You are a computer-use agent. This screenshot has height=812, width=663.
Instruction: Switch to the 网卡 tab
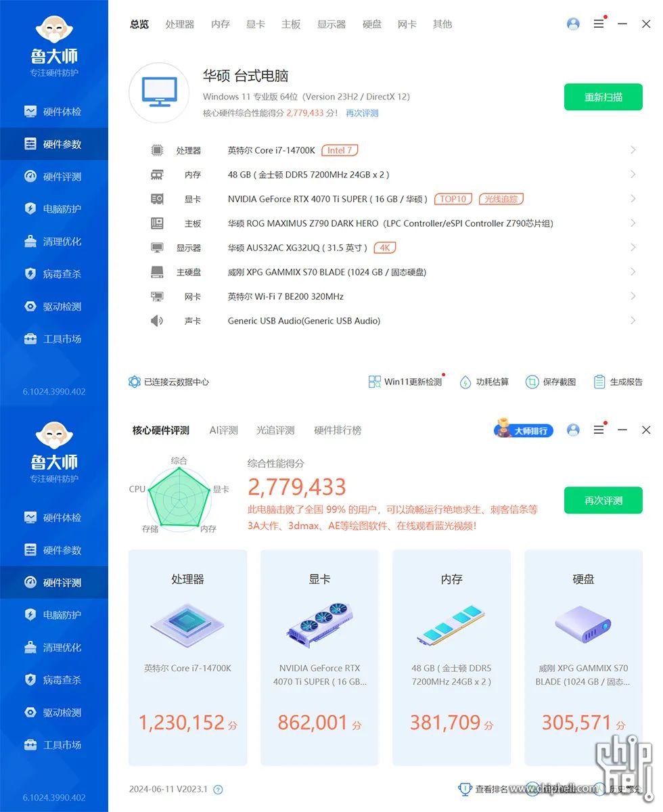pos(407,24)
